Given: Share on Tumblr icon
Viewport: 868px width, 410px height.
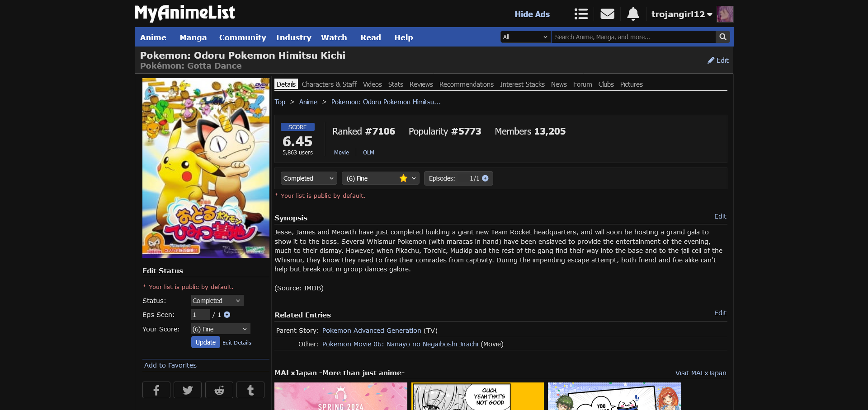Looking at the screenshot, I should point(250,390).
